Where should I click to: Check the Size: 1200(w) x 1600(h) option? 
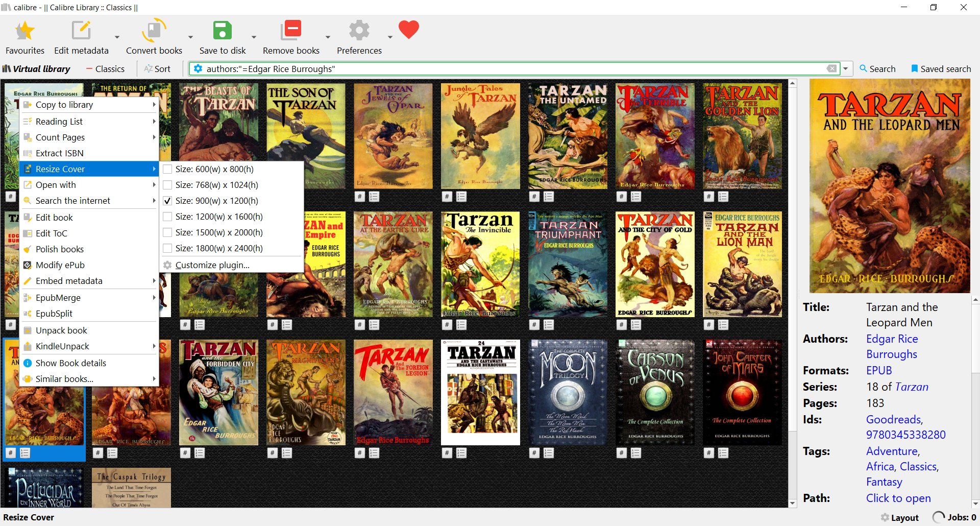(167, 217)
